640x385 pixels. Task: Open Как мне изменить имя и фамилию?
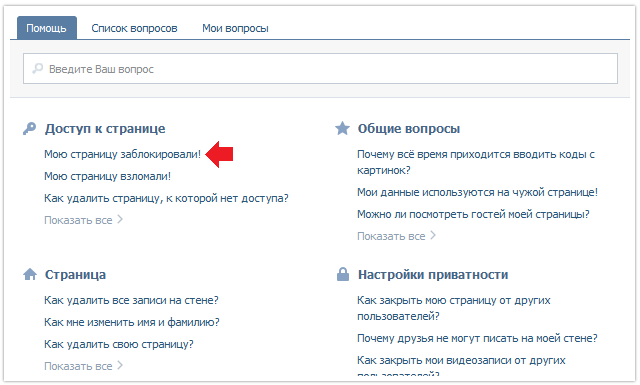click(131, 322)
